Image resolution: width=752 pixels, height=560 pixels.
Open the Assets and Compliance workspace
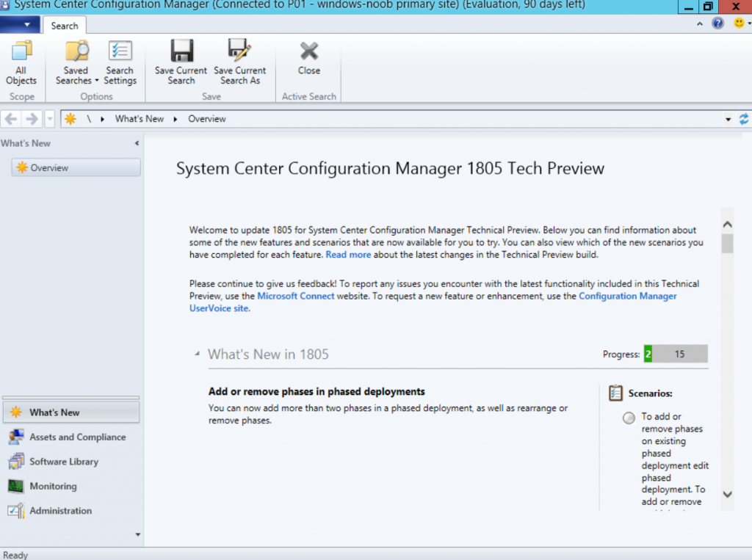(x=71, y=437)
